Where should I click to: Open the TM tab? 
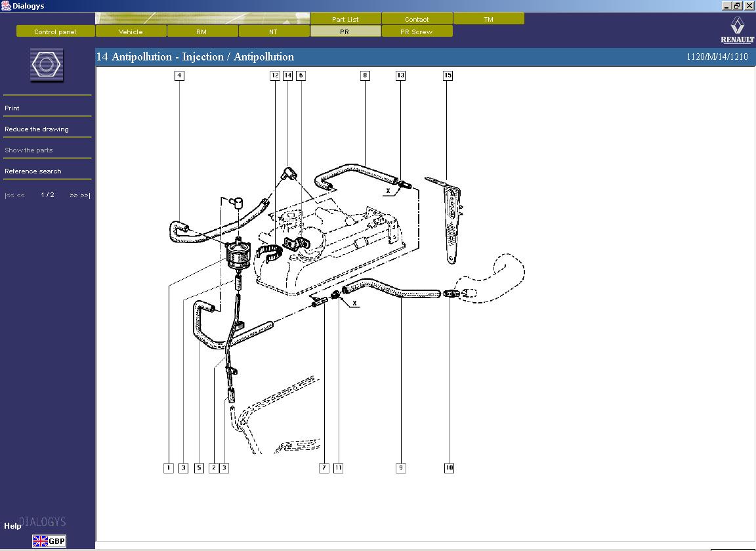point(488,19)
